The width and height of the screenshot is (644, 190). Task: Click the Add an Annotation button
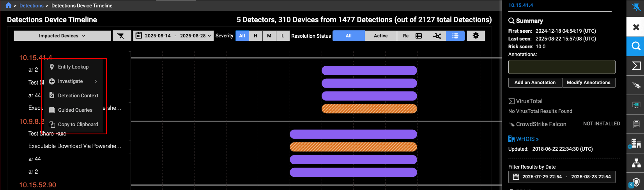coord(535,83)
